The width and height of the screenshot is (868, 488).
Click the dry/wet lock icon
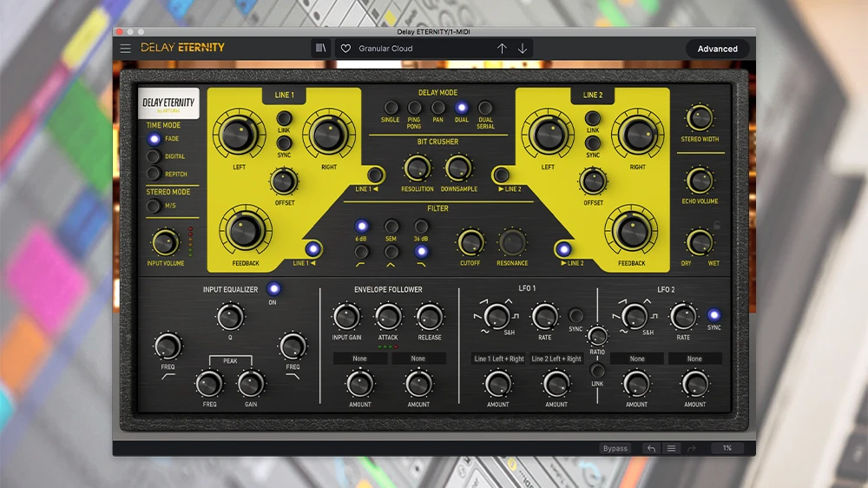point(716,226)
